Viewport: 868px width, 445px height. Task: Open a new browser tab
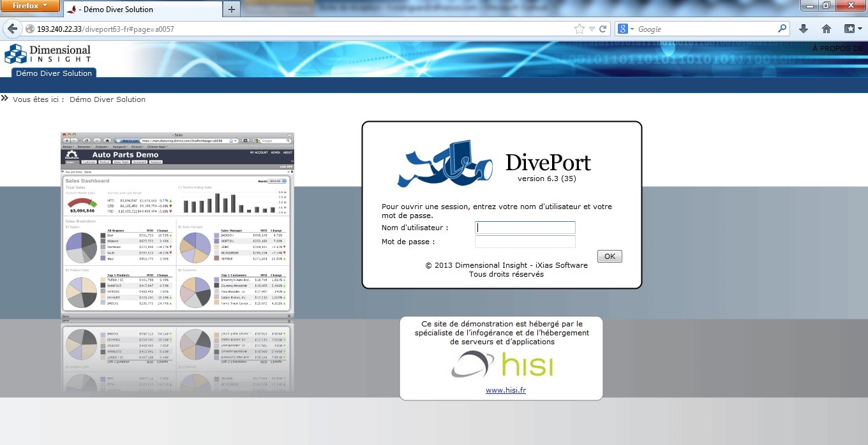pos(231,10)
